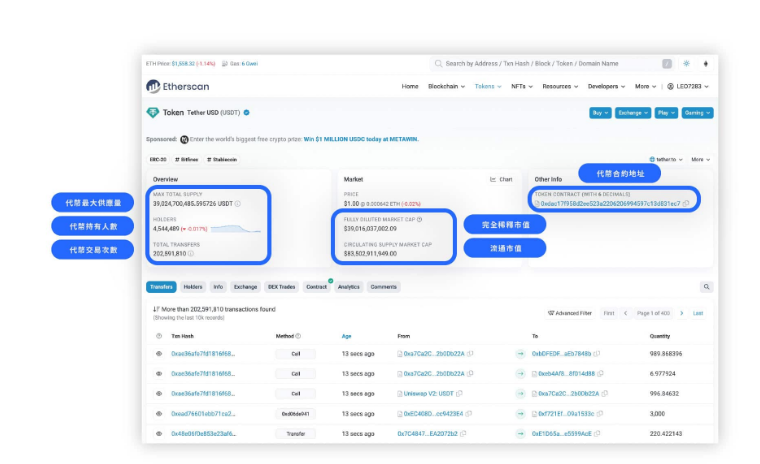Switch to the Holders tab
760x464 pixels.
pyautogui.click(x=192, y=287)
